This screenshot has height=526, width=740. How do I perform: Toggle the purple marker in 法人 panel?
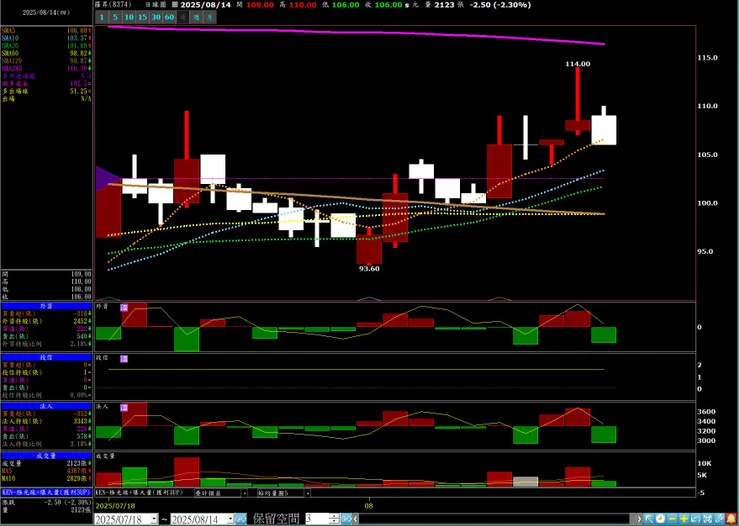(124, 408)
